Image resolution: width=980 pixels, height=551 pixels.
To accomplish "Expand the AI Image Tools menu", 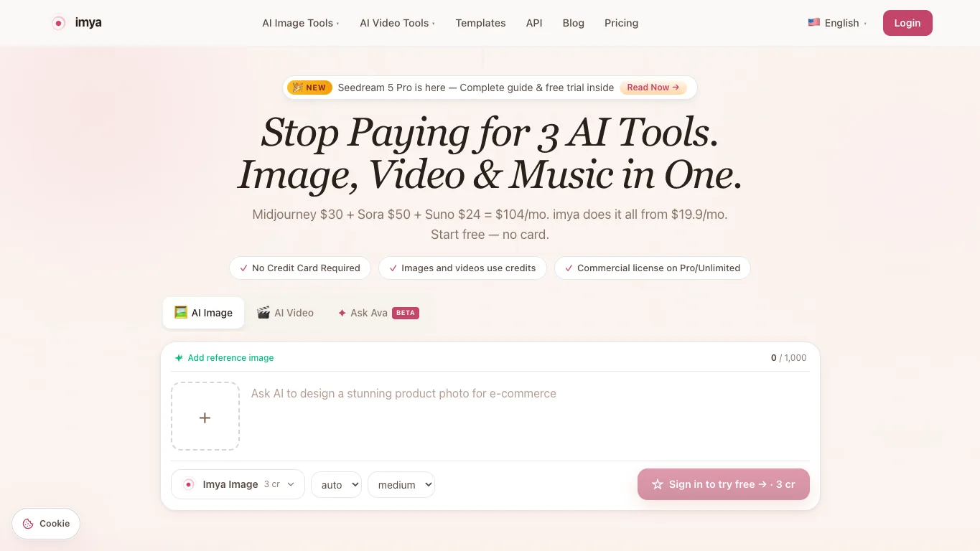I will (300, 23).
